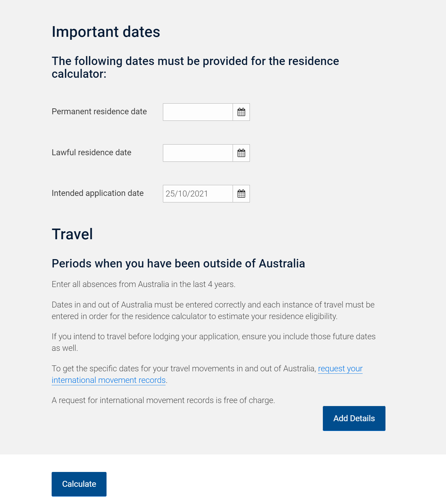This screenshot has width=446, height=504.
Task: Follow the international movement records request link
Action: (340, 369)
